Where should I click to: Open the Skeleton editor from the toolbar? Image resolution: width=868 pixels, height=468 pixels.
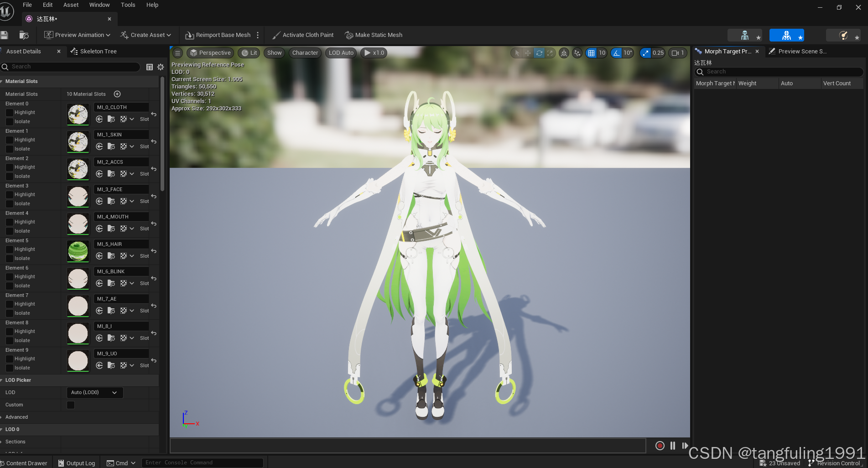[745, 35]
